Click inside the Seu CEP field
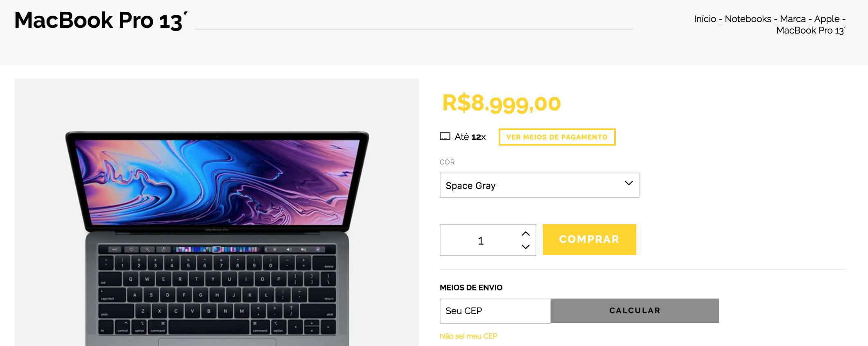Image resolution: width=868 pixels, height=346 pixels. pos(495,310)
